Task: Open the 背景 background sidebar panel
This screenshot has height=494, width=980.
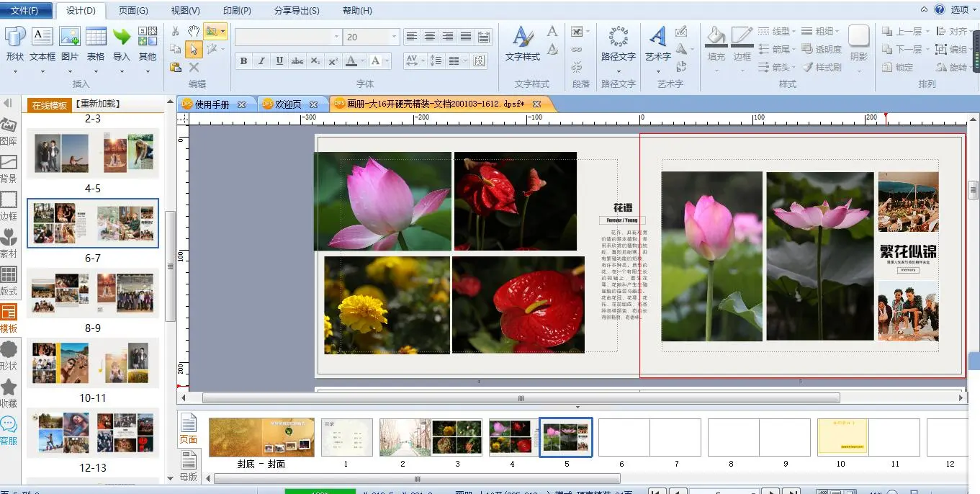Action: pyautogui.click(x=9, y=169)
